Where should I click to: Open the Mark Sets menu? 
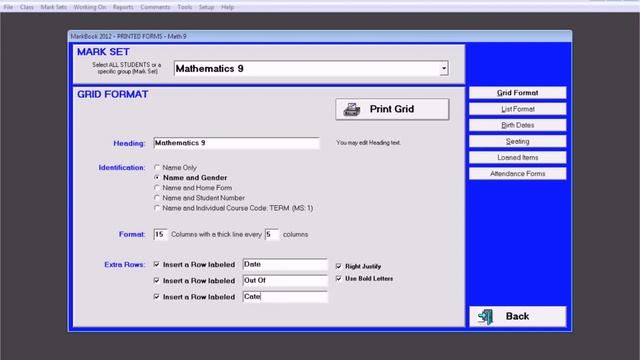[x=53, y=7]
